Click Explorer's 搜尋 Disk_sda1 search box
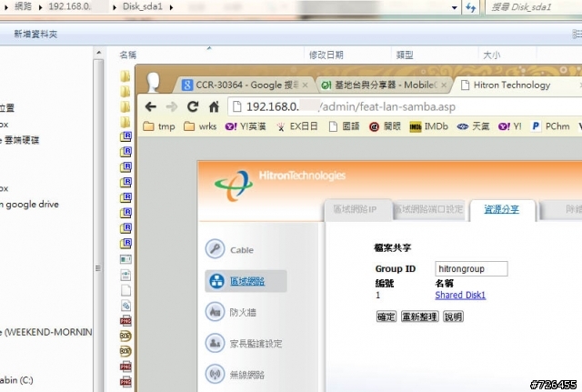The image size is (582, 392). point(535,7)
